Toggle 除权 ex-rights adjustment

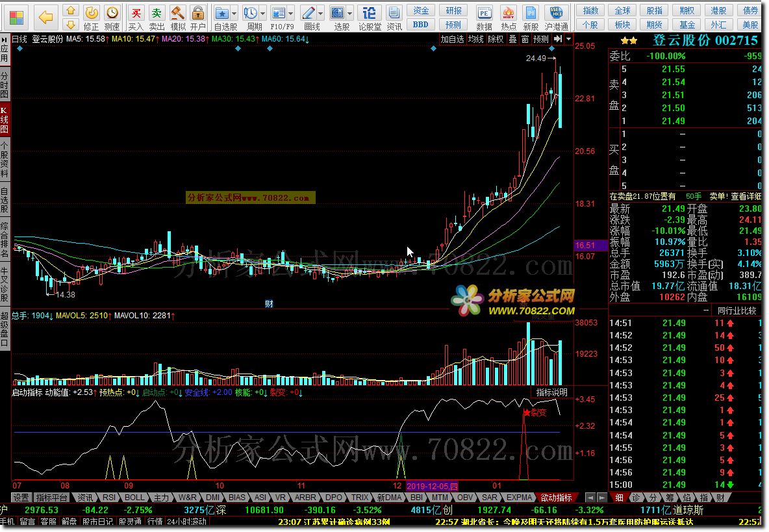496,39
